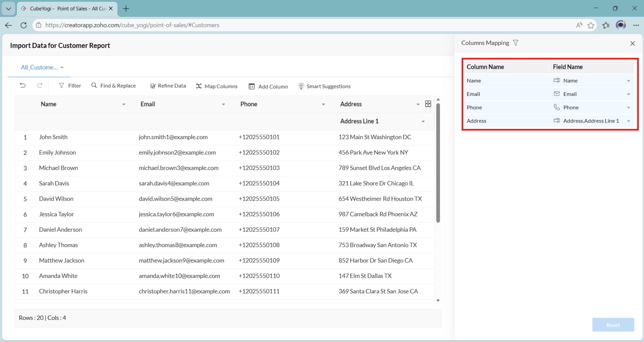Click the Refine Data tool
The height and width of the screenshot is (342, 644).
point(168,86)
